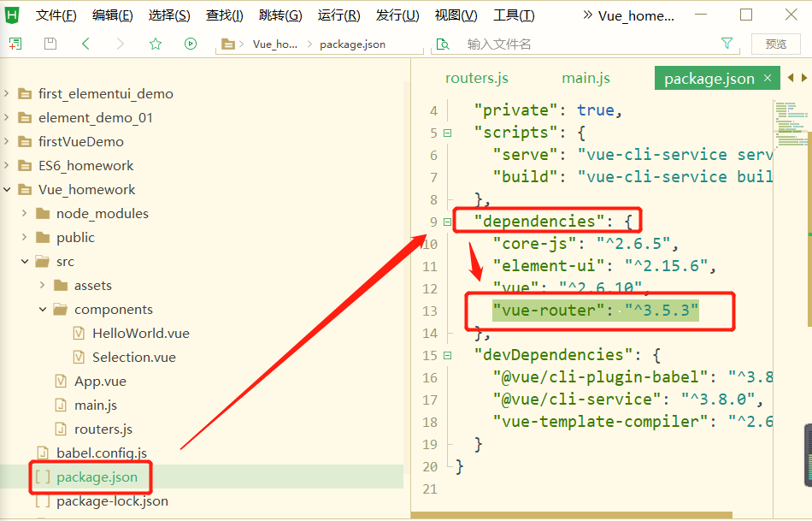The width and height of the screenshot is (812, 521).
Task: Expand the element_demo_01 project
Action: (7, 117)
